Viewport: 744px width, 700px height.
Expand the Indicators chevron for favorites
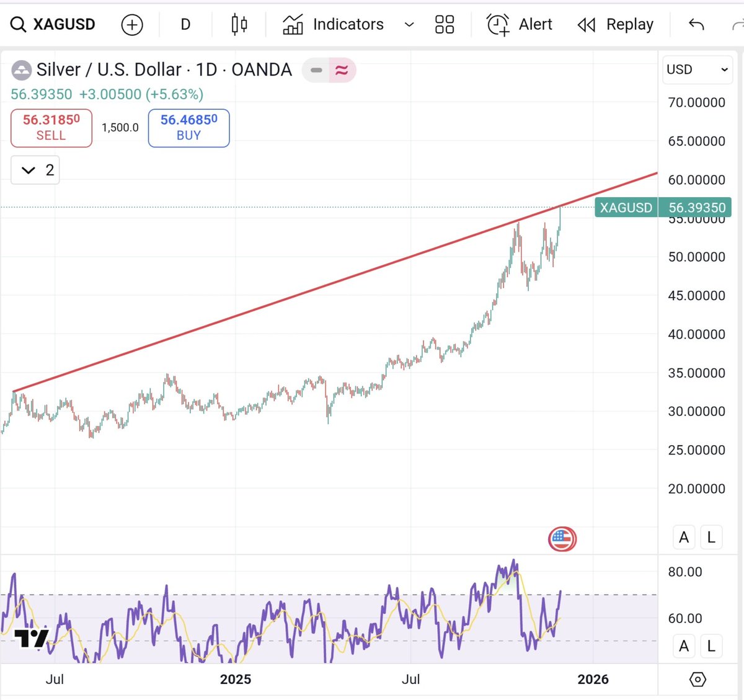[x=409, y=24]
